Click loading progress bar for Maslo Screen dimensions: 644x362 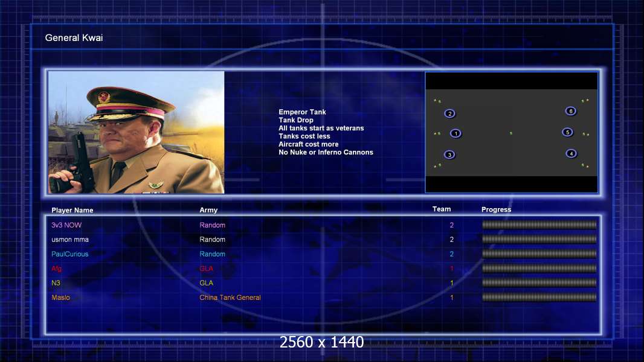539,297
